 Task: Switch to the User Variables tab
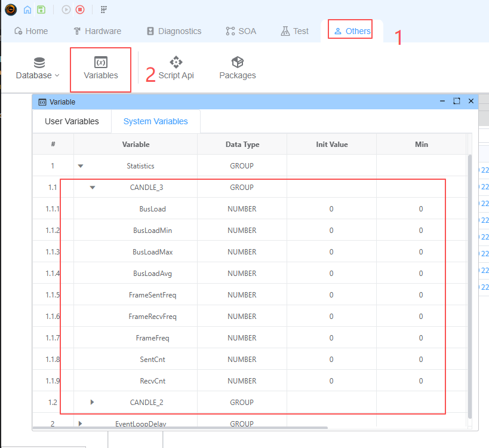click(72, 121)
